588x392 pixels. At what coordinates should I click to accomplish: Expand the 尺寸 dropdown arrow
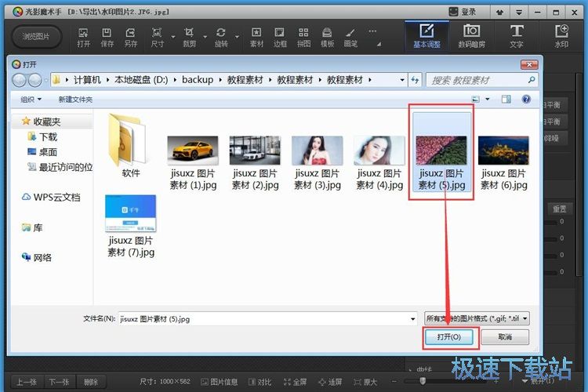173,37
